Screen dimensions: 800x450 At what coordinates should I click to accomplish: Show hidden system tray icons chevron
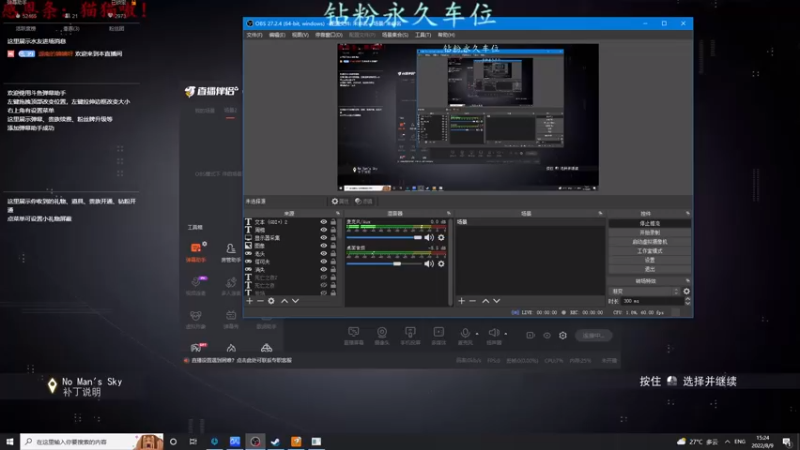(727, 442)
